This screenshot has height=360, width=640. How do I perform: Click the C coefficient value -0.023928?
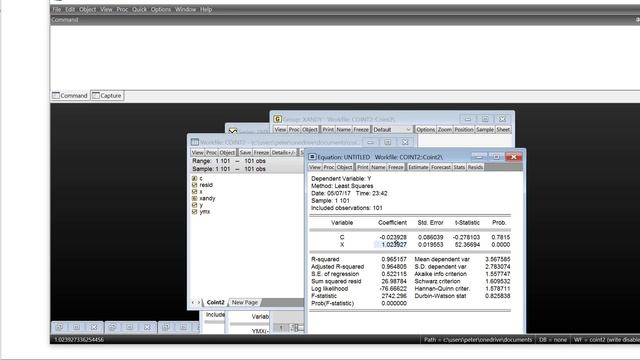(x=393, y=237)
